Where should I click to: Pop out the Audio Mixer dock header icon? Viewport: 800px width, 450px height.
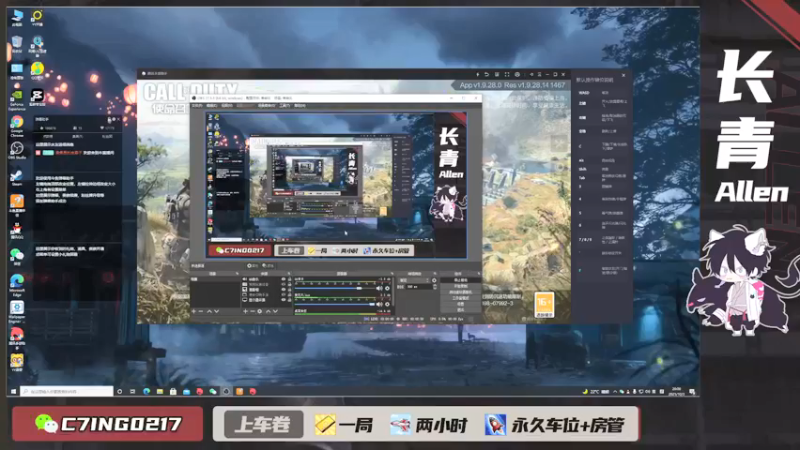[x=392, y=273]
